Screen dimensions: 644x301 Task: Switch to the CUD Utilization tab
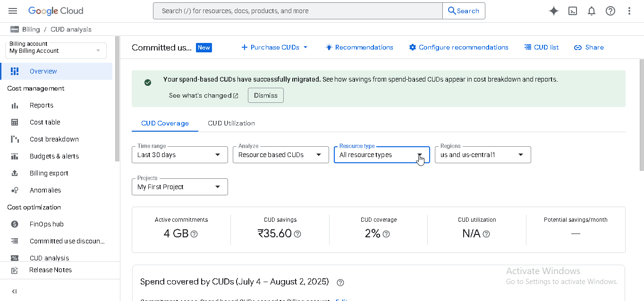[231, 123]
